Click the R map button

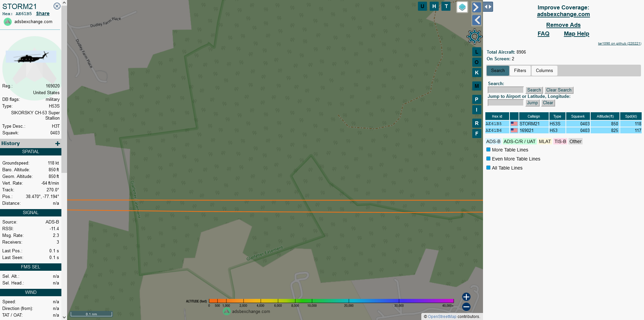point(477,123)
